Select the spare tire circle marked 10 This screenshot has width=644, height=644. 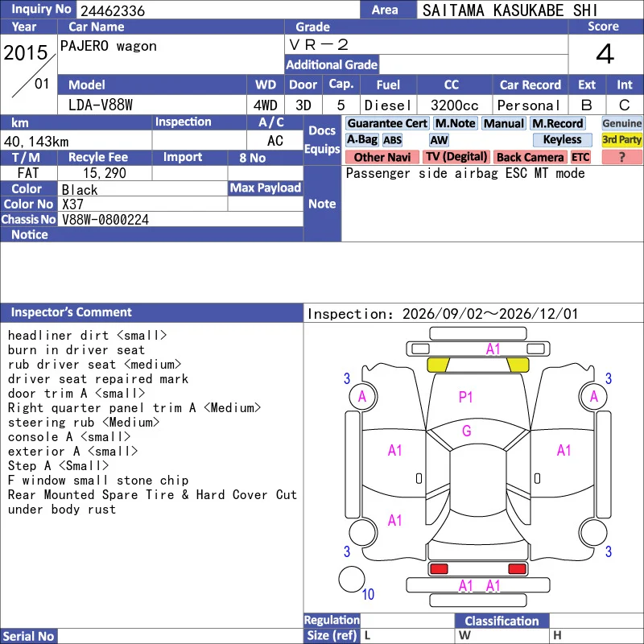pos(352,579)
